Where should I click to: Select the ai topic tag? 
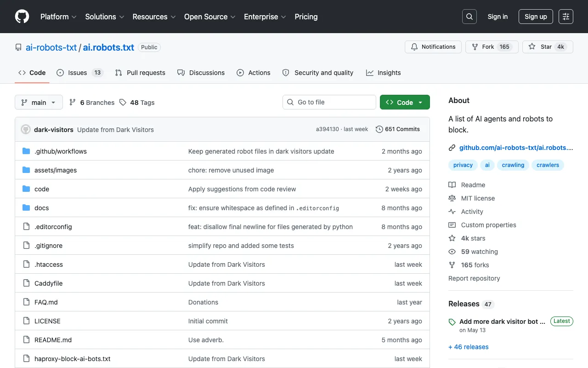pyautogui.click(x=487, y=165)
